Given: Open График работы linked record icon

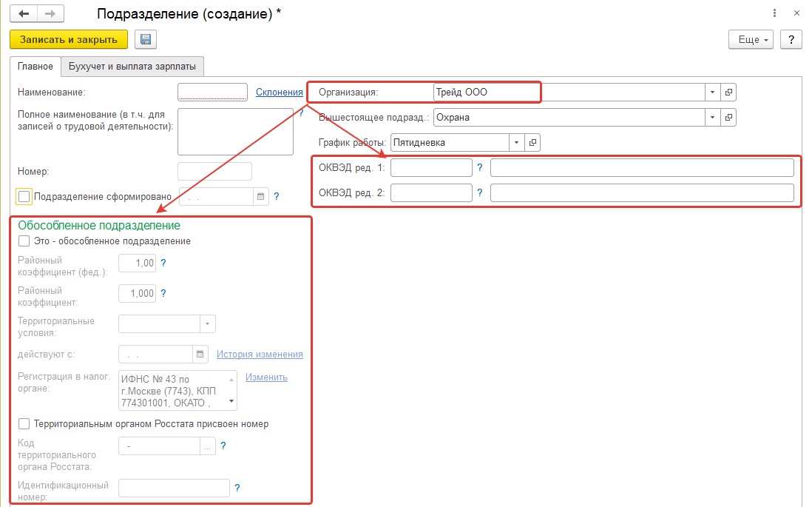Looking at the screenshot, I should point(532,143).
